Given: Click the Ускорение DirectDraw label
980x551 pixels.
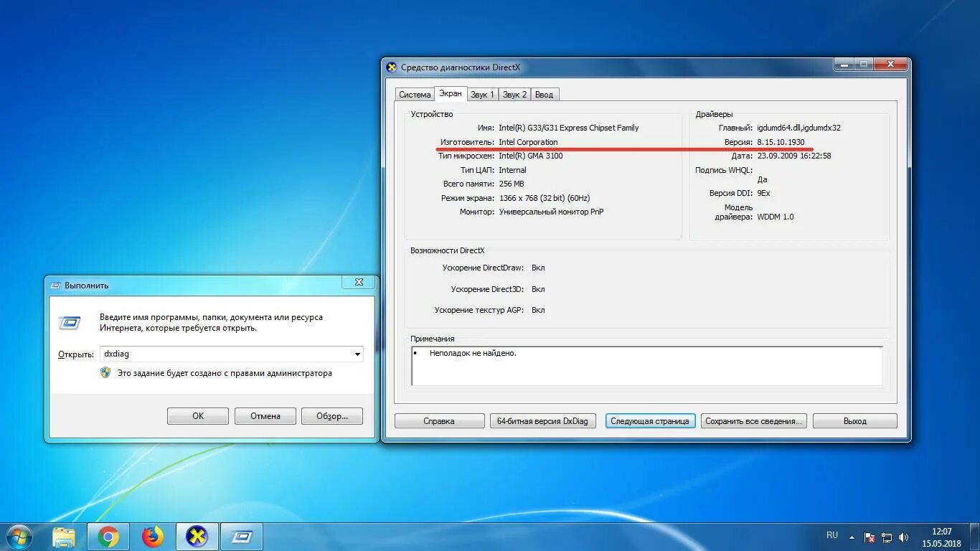Looking at the screenshot, I should [x=484, y=268].
